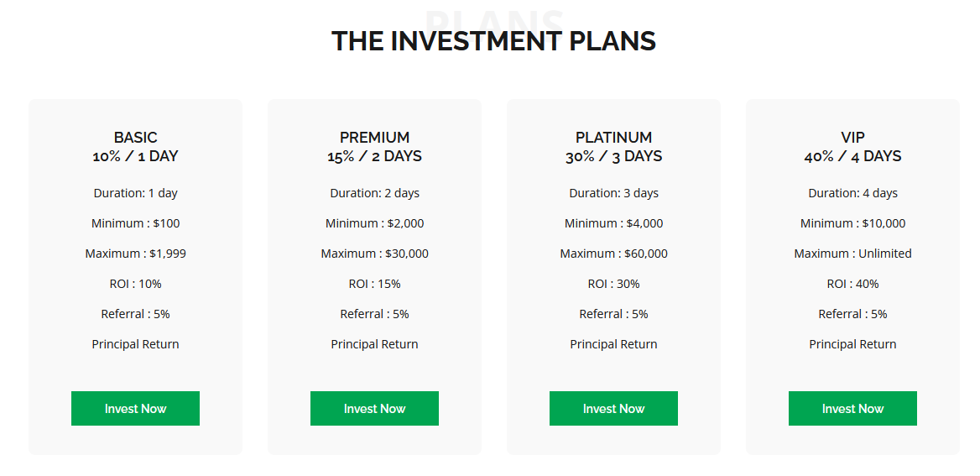
Task: Click 'ROI : 30%' in Platinum card
Action: pyautogui.click(x=613, y=284)
